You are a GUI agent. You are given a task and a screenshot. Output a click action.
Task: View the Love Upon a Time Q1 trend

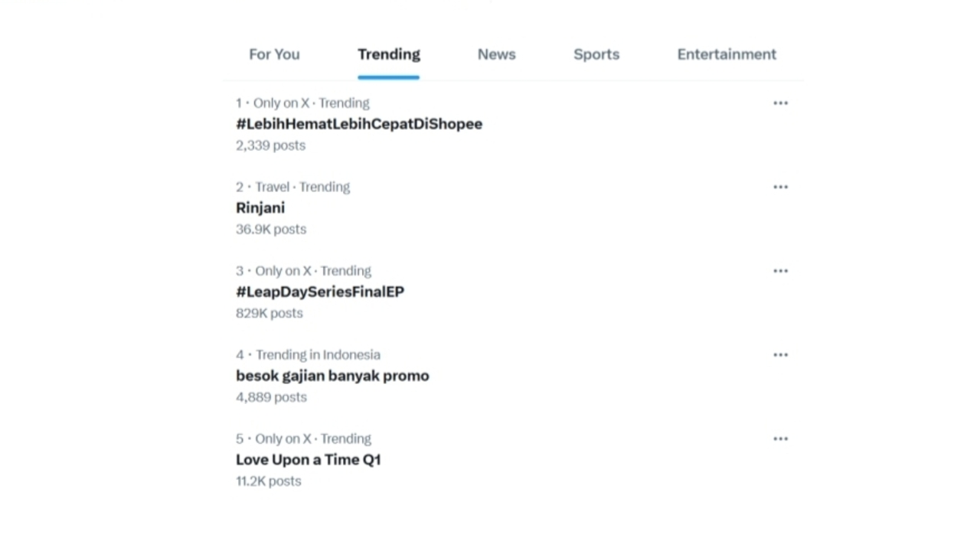coord(309,460)
